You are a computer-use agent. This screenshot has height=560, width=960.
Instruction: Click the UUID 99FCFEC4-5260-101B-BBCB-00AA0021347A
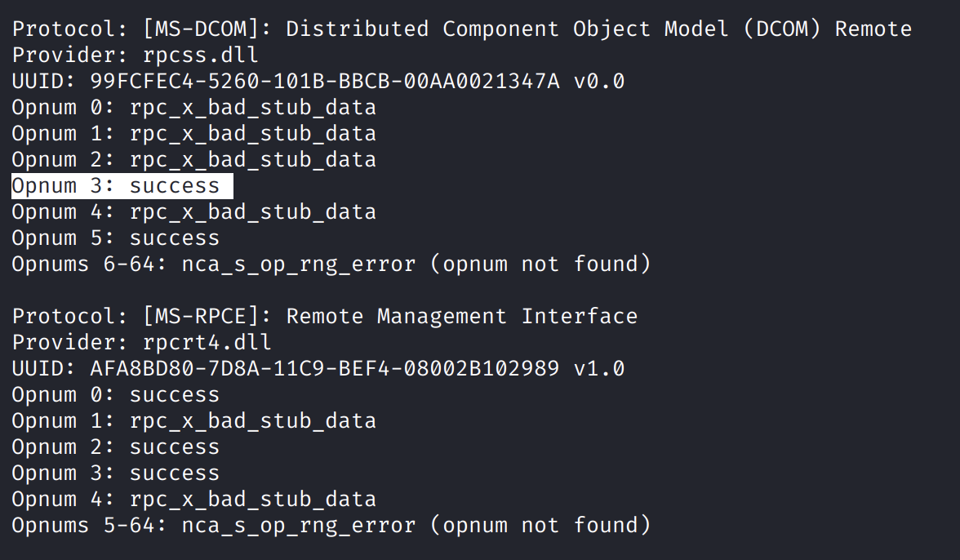[325, 82]
